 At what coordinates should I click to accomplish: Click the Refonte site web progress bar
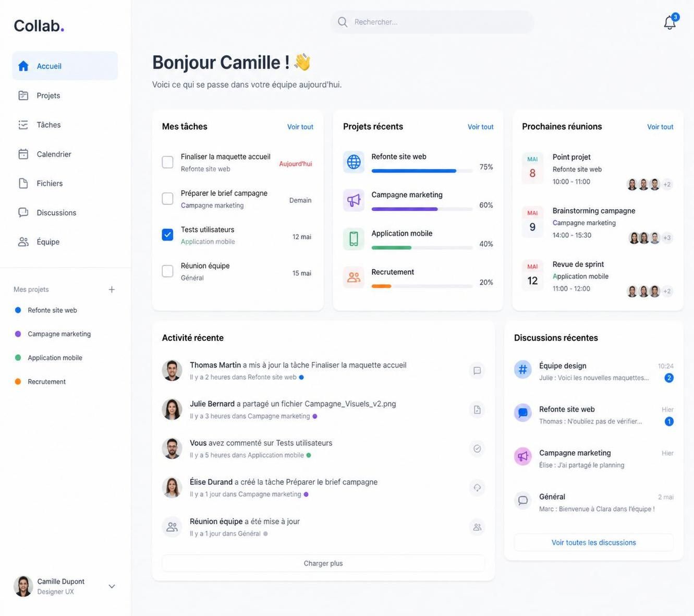(422, 171)
